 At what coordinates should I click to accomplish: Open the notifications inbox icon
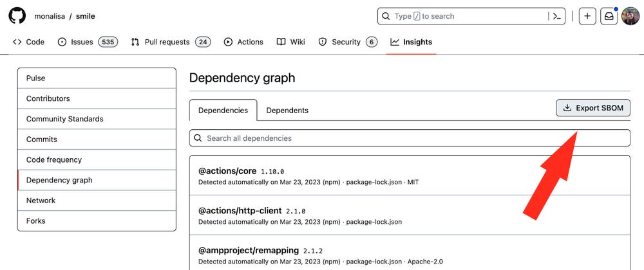pyautogui.click(x=609, y=16)
